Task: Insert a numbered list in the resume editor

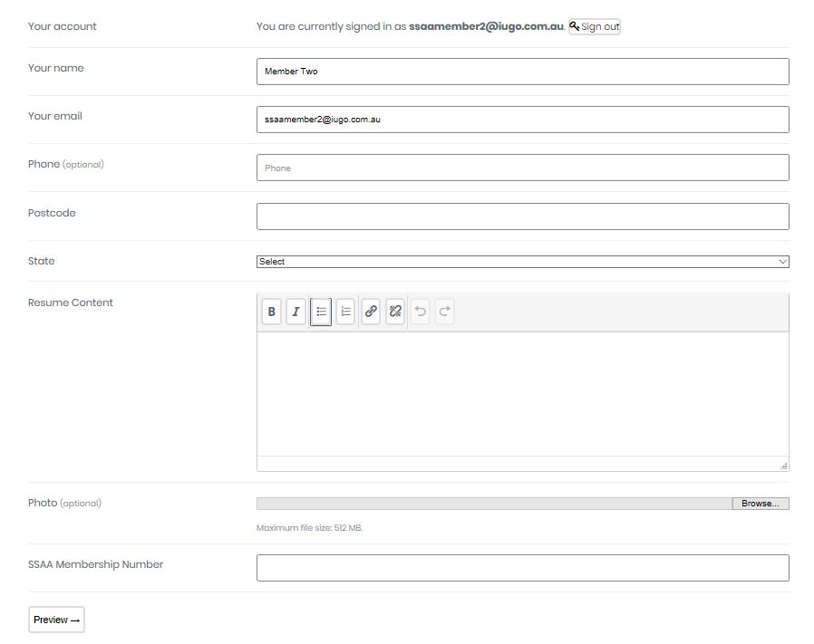Action: 345,312
